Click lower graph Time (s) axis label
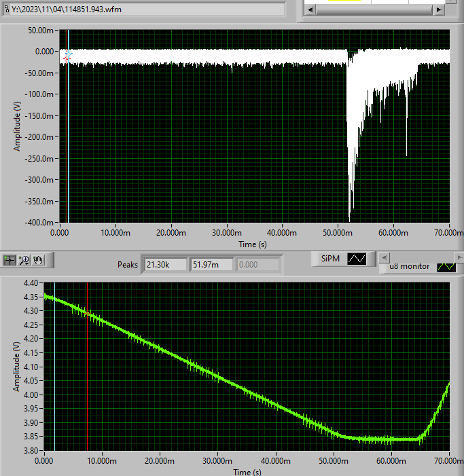The width and height of the screenshot is (464, 476). coord(247,472)
